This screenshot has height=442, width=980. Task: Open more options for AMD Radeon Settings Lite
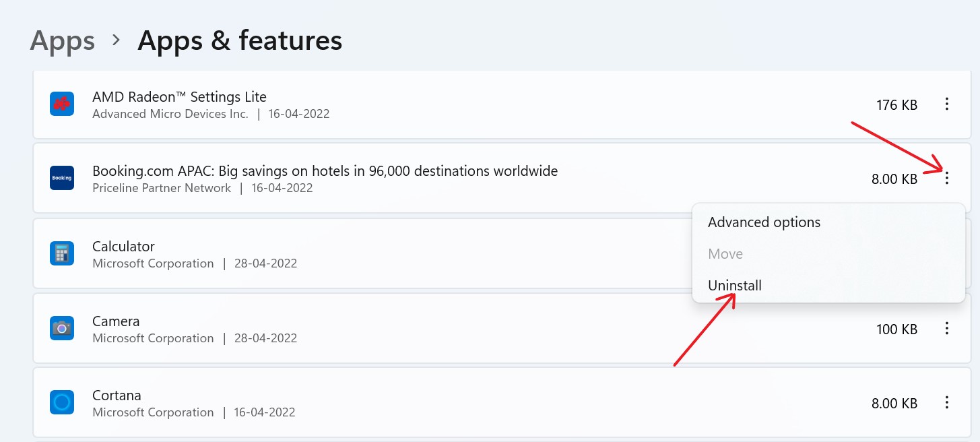pos(947,104)
